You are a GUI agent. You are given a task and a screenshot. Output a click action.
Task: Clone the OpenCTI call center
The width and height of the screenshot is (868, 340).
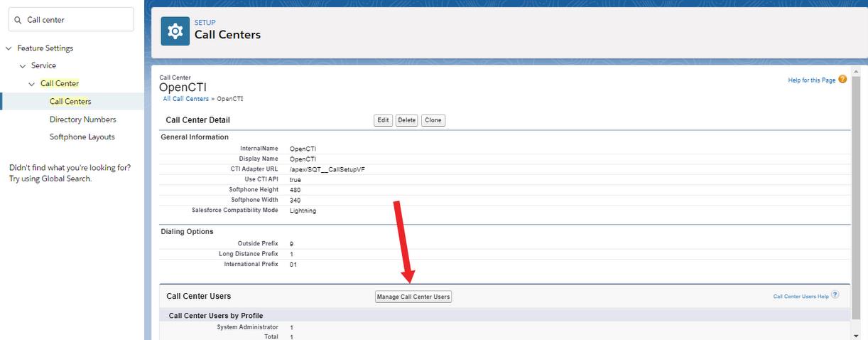[433, 120]
